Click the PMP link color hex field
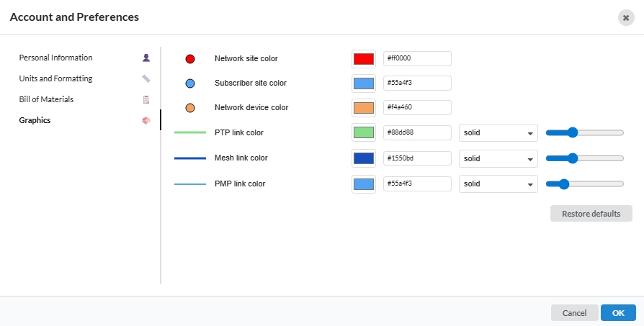This screenshot has height=326, width=644. pos(417,184)
